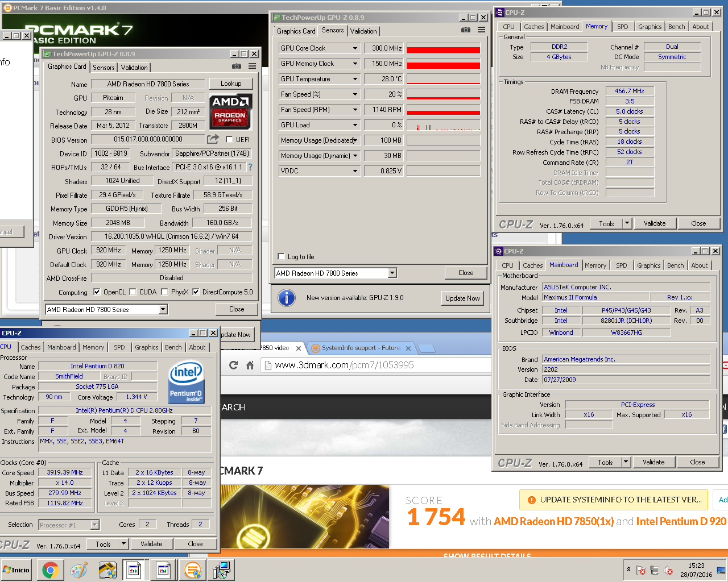Expand the GPU Load sensor dropdown
This screenshot has width=728, height=582.
[x=355, y=125]
